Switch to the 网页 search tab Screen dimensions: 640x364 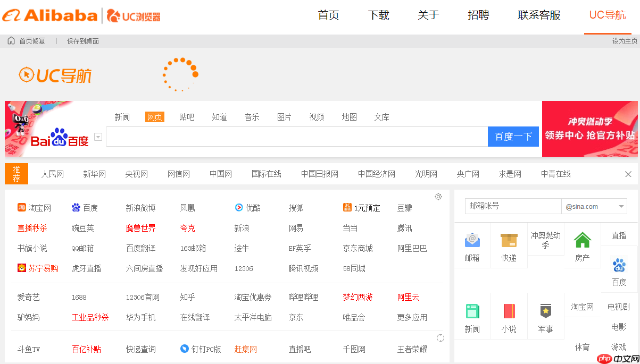click(x=154, y=117)
